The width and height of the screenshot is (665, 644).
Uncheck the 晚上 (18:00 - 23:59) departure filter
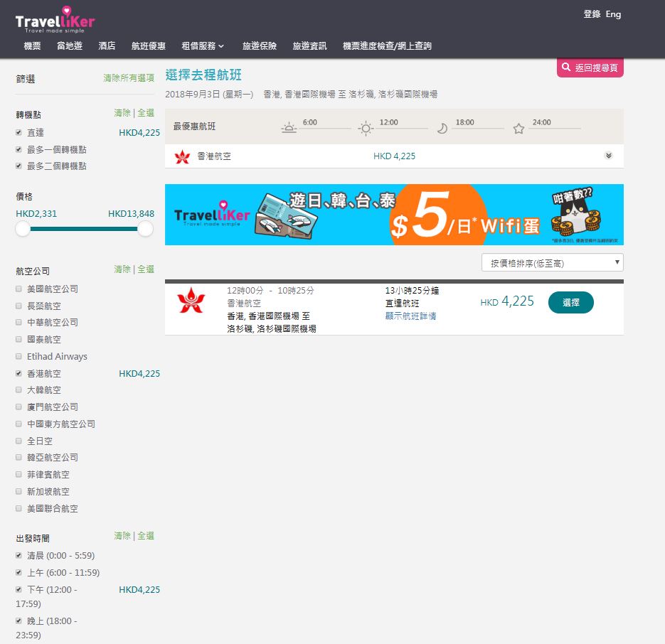(18, 621)
